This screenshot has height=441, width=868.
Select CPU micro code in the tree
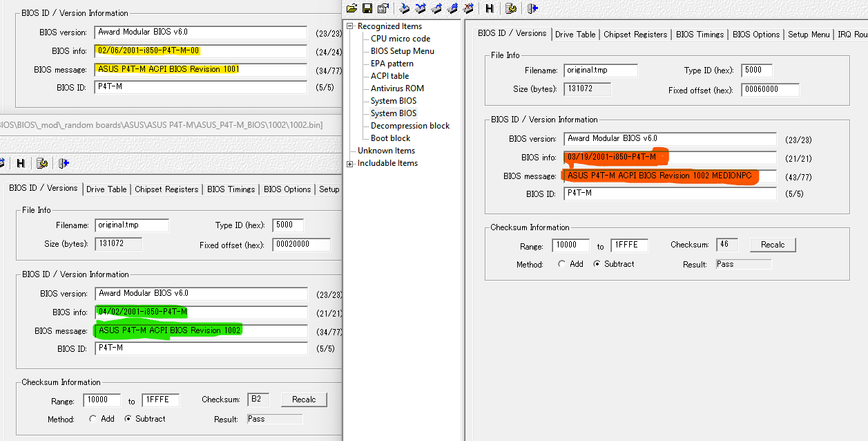tap(401, 39)
